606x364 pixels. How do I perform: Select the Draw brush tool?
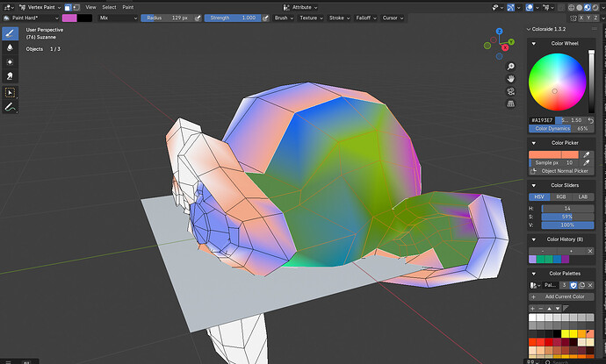pyautogui.click(x=10, y=33)
